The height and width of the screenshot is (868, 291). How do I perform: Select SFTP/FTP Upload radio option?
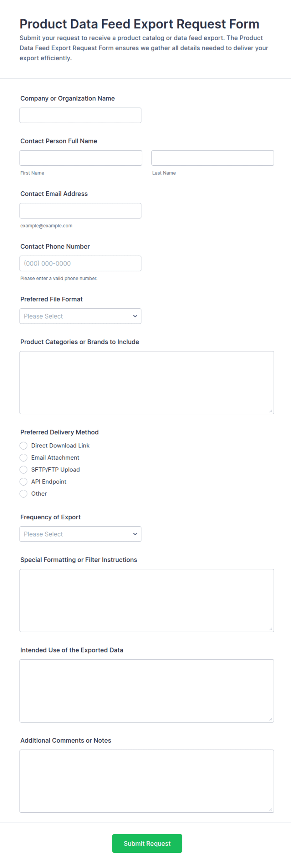pyautogui.click(x=23, y=470)
